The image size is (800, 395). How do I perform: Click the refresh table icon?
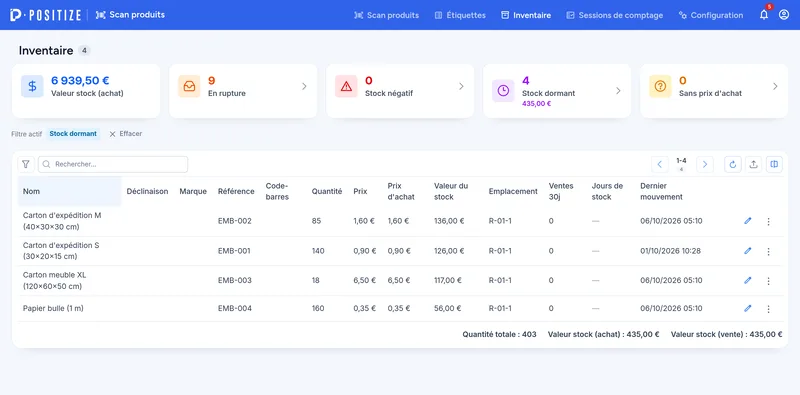coord(733,164)
